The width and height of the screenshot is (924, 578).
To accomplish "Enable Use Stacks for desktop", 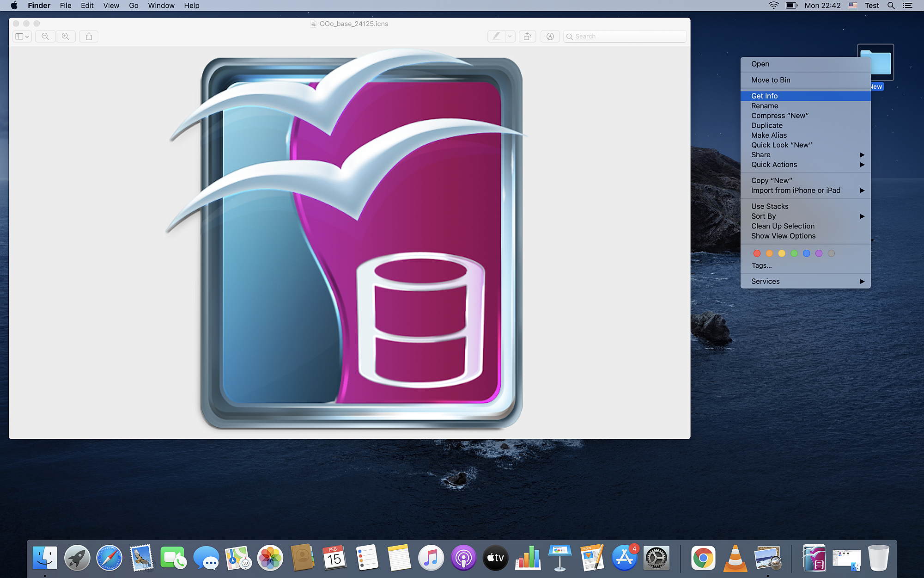I will (770, 206).
